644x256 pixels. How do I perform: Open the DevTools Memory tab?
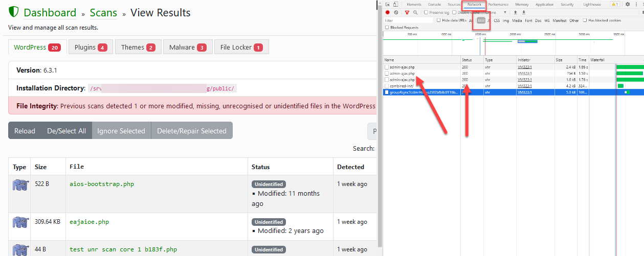522,4
